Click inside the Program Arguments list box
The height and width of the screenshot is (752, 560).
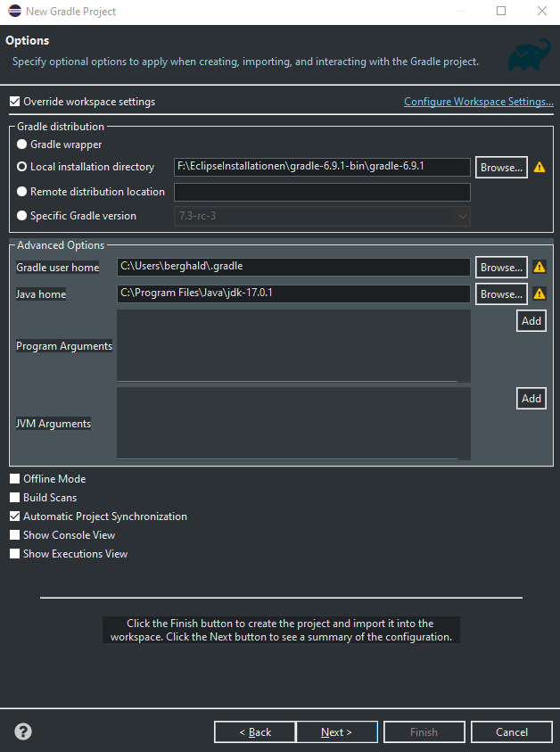[x=293, y=346]
